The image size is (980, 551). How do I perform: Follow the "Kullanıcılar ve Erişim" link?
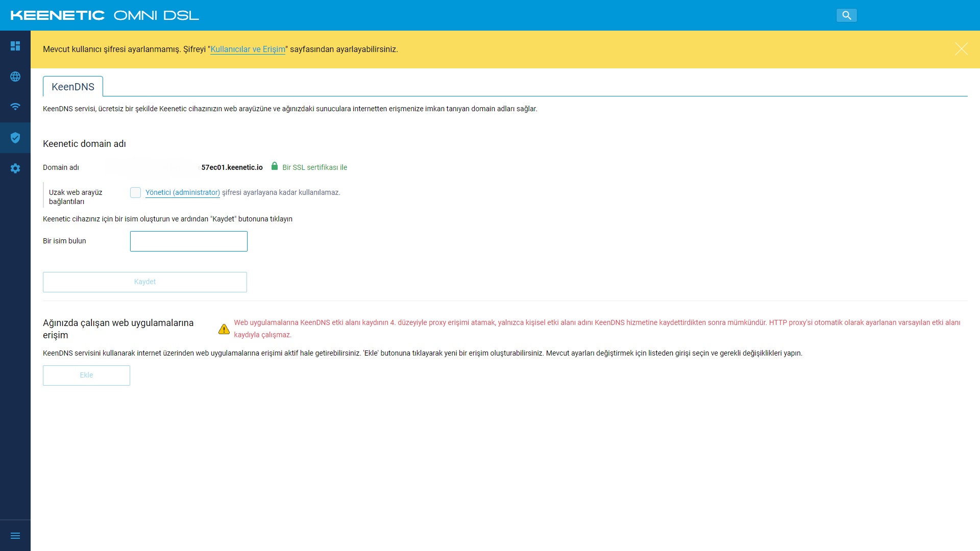[248, 49]
